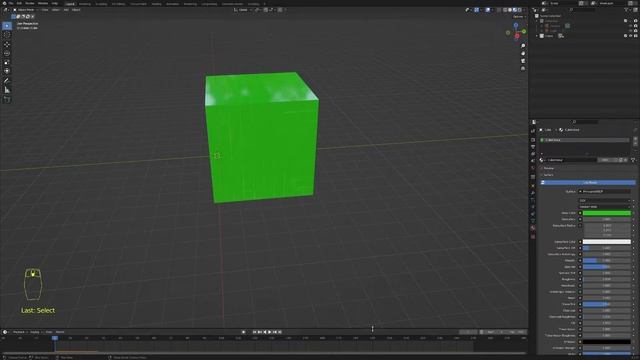Click the viewport pan hand icon

coord(523,53)
